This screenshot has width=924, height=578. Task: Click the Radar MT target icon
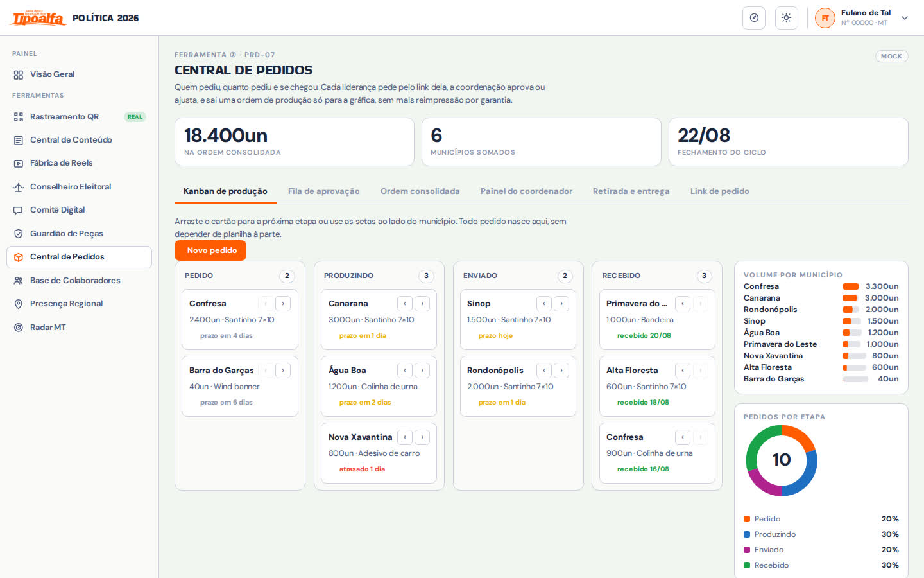(x=19, y=328)
